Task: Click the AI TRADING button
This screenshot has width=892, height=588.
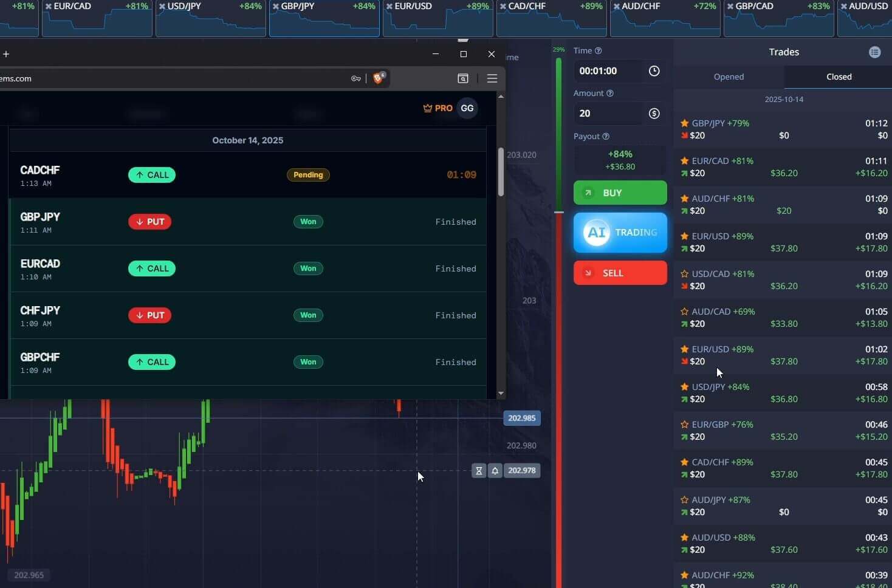Action: pos(620,233)
